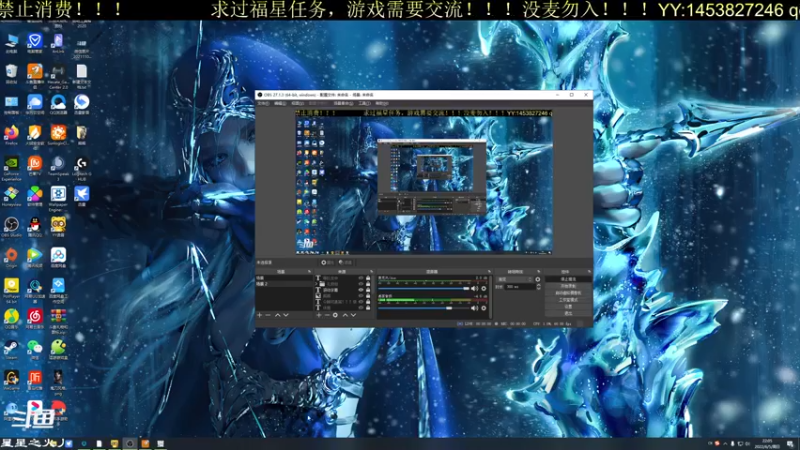Open Origin desktop shortcut
The height and width of the screenshot is (450, 800).
point(11,257)
